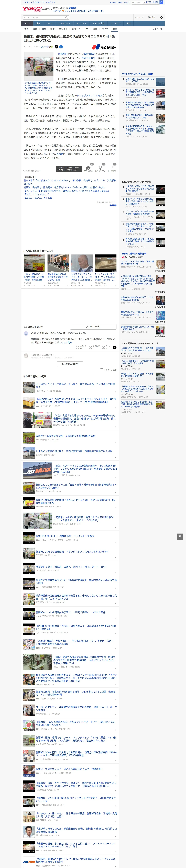
Task: Click もっと見る(28件) button
Action: (x=70, y=364)
